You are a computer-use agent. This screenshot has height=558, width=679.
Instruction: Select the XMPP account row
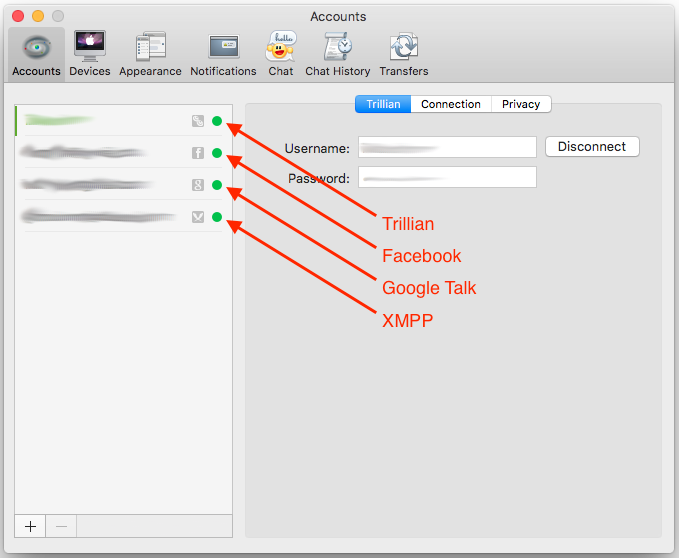tap(123, 216)
